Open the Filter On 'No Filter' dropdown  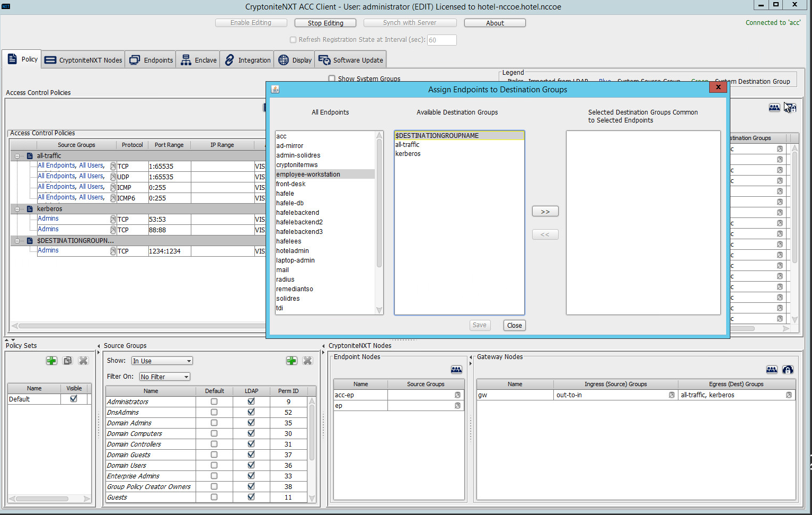click(x=164, y=377)
